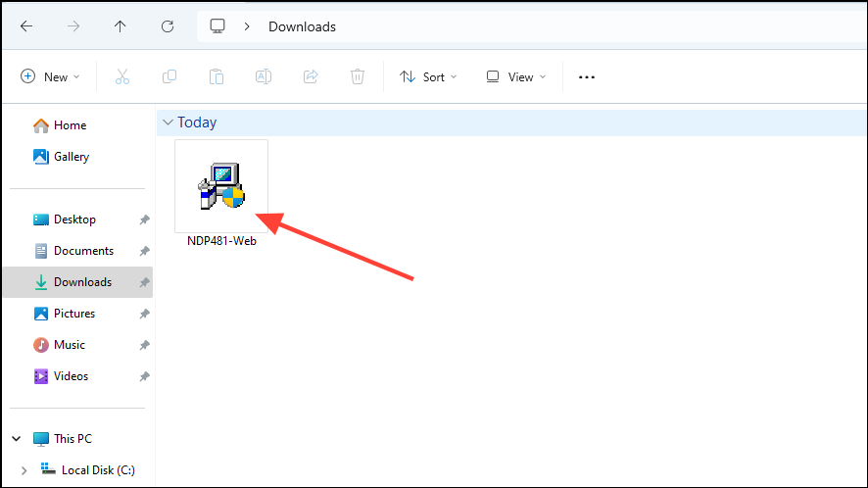Viewport: 868px width, 488px height.
Task: Click the pin icon beside Downloads
Action: pyautogui.click(x=144, y=282)
